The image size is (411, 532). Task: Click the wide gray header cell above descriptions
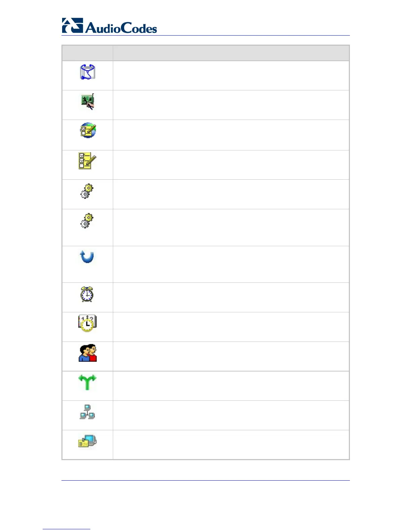click(231, 53)
